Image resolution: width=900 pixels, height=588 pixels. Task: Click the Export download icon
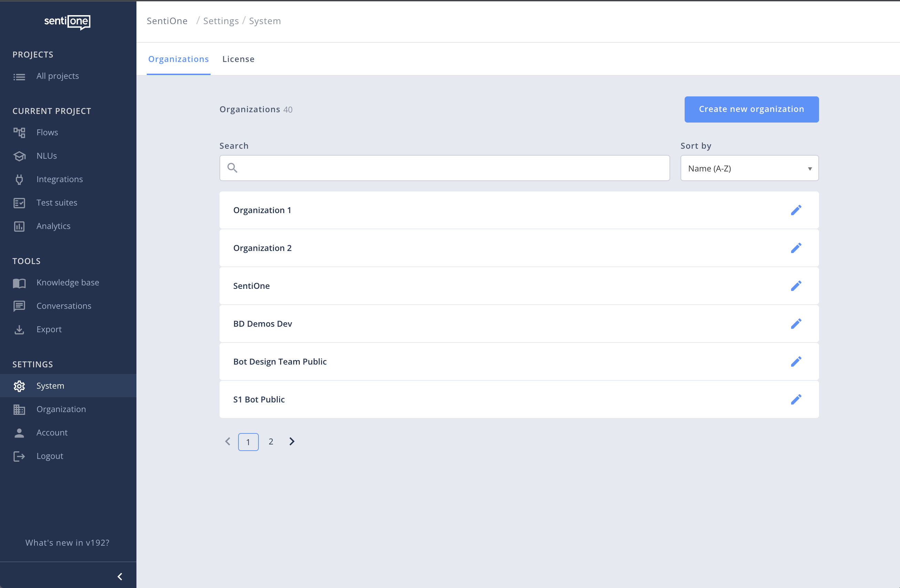coord(19,330)
